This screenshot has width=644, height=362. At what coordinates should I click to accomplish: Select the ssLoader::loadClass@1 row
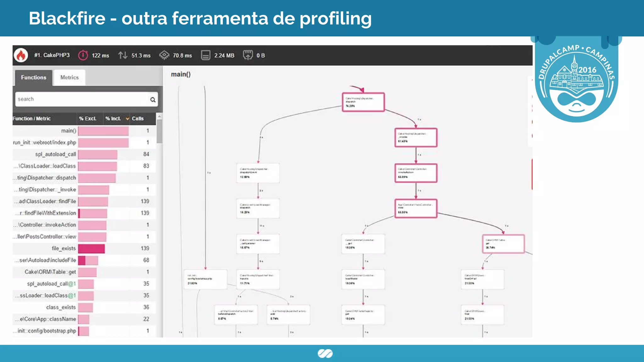pyautogui.click(x=84, y=296)
